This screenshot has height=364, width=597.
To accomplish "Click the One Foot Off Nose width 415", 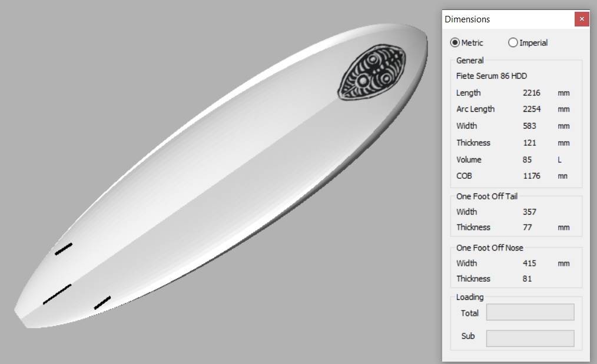I will 529,263.
